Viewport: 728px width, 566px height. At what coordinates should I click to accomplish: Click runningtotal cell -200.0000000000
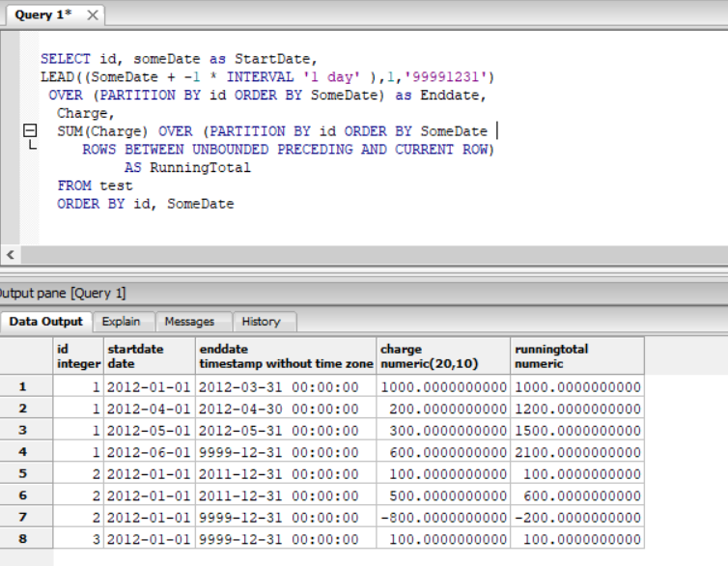577,518
